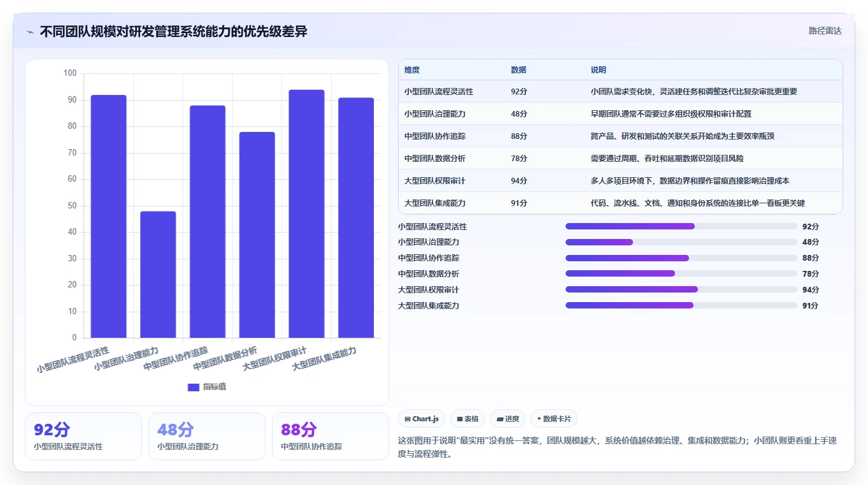
Task: Click the 数据 column header
Action: (x=518, y=70)
